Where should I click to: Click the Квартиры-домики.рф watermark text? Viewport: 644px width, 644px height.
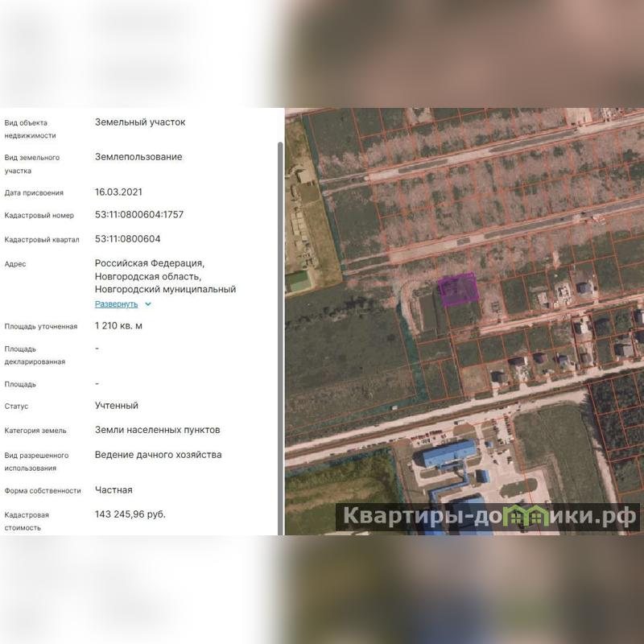(x=487, y=515)
